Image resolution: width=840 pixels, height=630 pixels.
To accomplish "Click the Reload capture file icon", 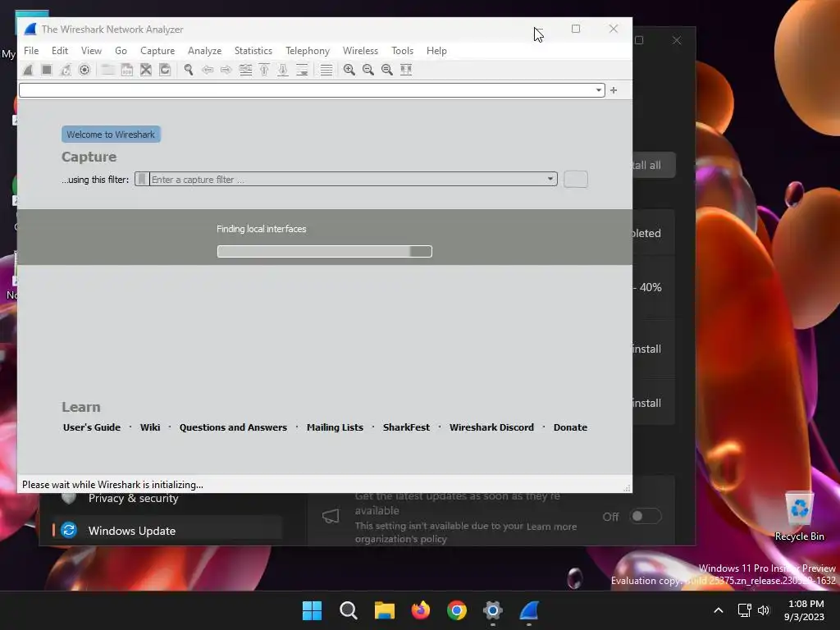I will [x=165, y=70].
